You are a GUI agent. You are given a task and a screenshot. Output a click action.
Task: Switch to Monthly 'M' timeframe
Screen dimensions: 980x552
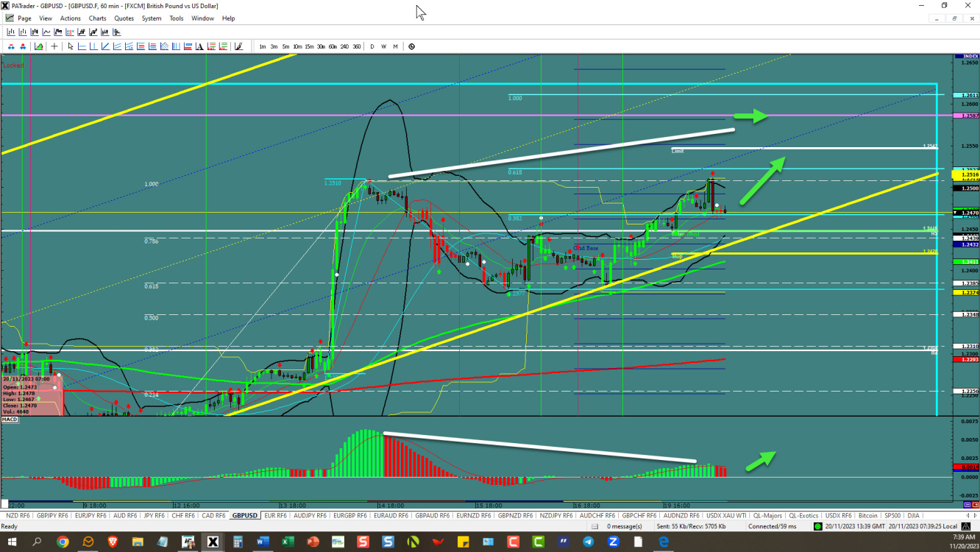(x=395, y=46)
